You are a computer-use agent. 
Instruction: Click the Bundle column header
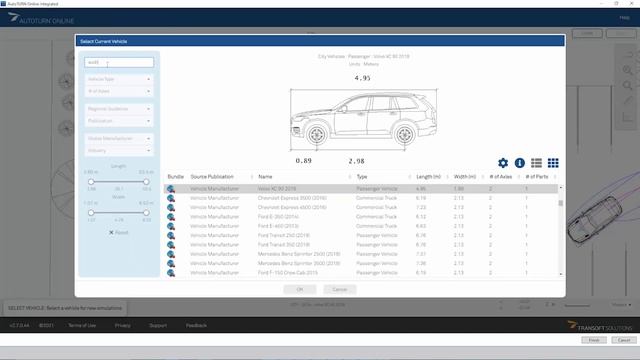pyautogui.click(x=176, y=177)
